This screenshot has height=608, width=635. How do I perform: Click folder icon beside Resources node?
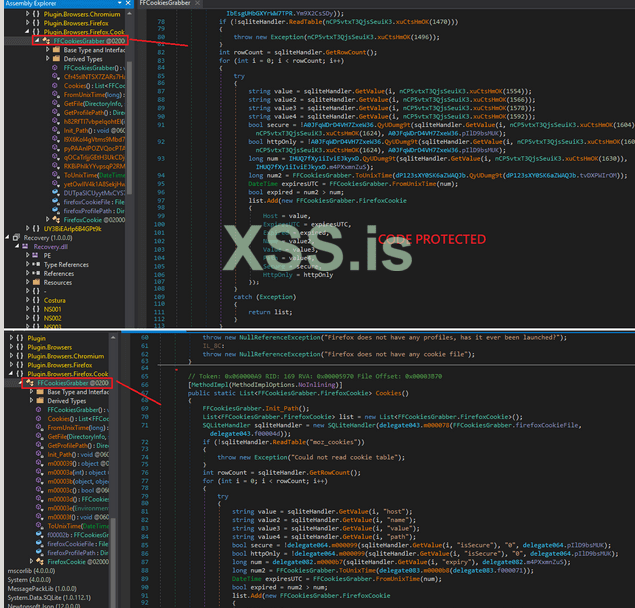pos(36,282)
